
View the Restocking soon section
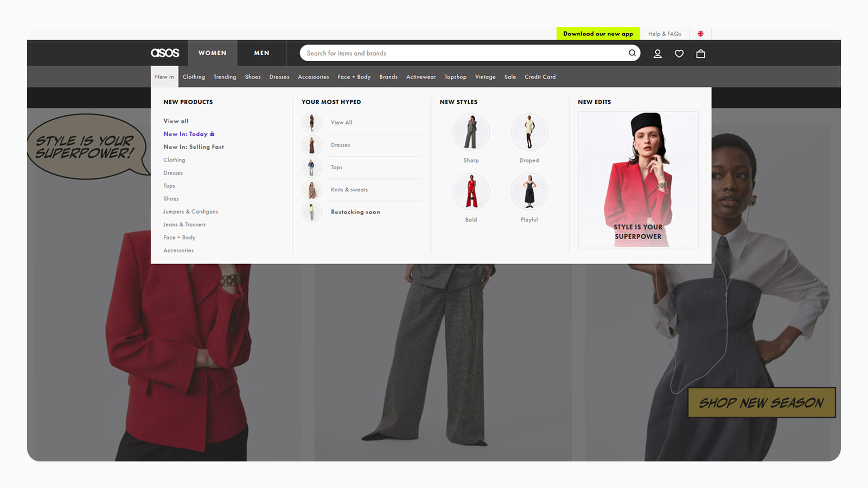[x=355, y=211]
